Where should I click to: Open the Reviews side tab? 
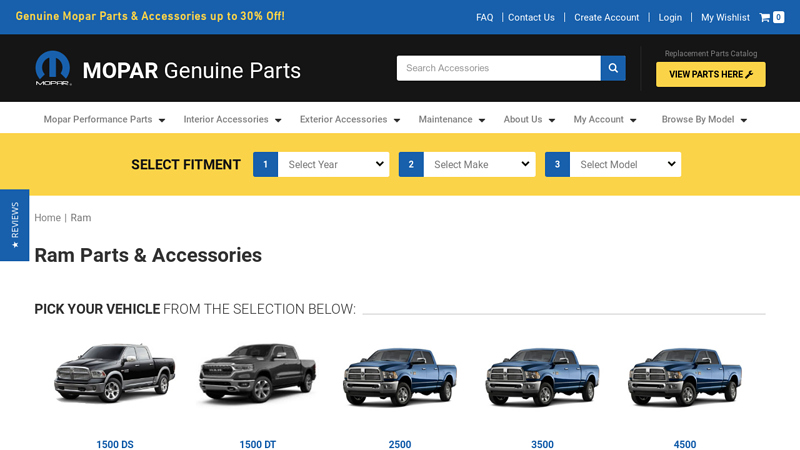[14, 225]
